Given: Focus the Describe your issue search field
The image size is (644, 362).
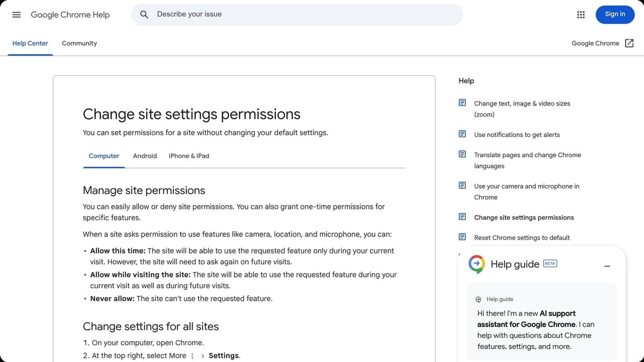Looking at the screenshot, I should [297, 15].
